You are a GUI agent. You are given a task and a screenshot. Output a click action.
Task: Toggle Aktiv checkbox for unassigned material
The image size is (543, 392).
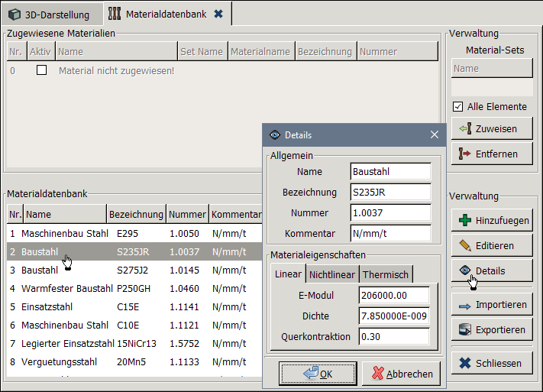42,70
